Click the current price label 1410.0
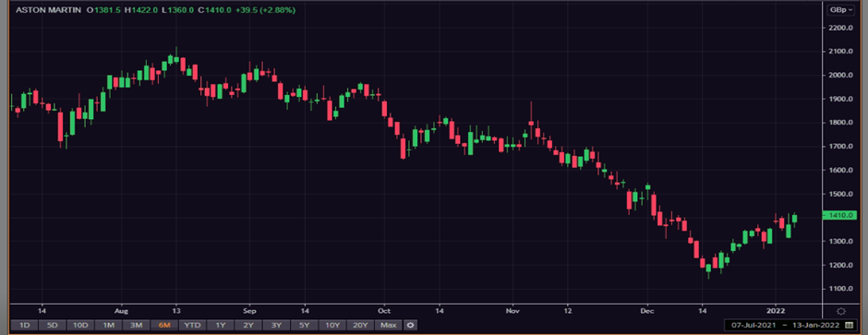 [840, 215]
